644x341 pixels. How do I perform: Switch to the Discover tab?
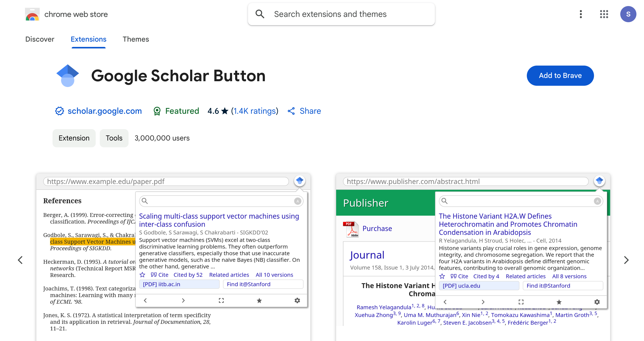tap(40, 39)
